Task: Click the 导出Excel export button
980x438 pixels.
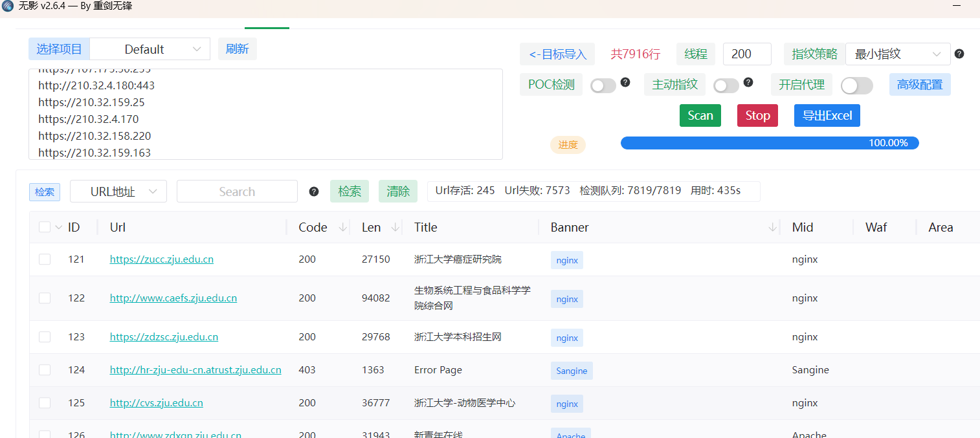Action: coord(827,115)
